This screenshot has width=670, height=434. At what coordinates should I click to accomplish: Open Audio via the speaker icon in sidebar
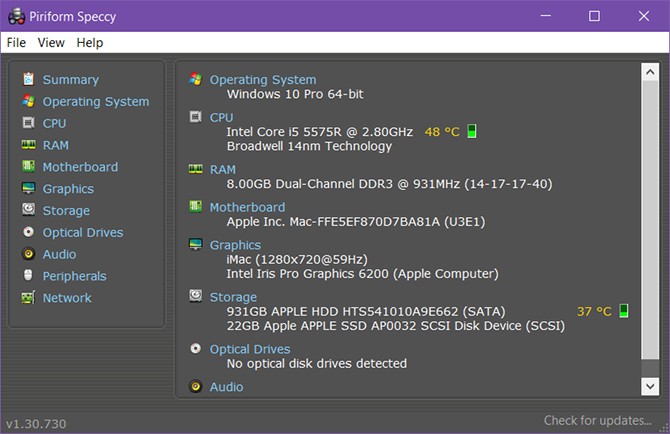coord(28,255)
